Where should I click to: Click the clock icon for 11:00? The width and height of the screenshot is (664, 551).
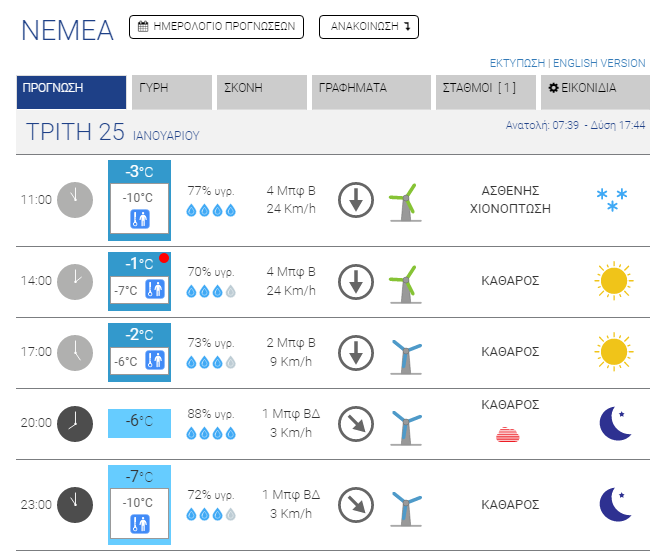[74, 199]
